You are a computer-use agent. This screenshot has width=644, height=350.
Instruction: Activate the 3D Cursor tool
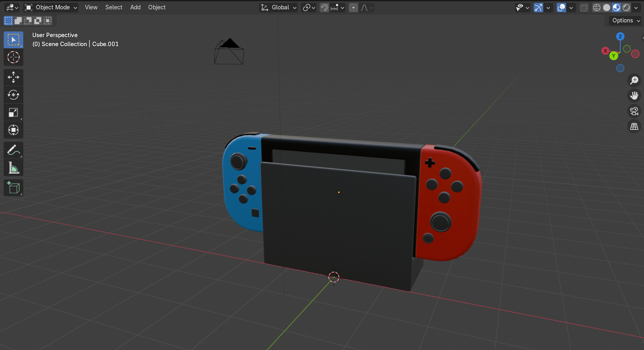13,58
